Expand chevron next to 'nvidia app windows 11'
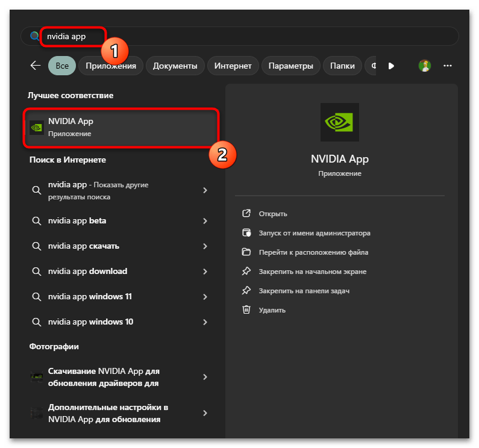This screenshot has width=479, height=448. [x=205, y=297]
